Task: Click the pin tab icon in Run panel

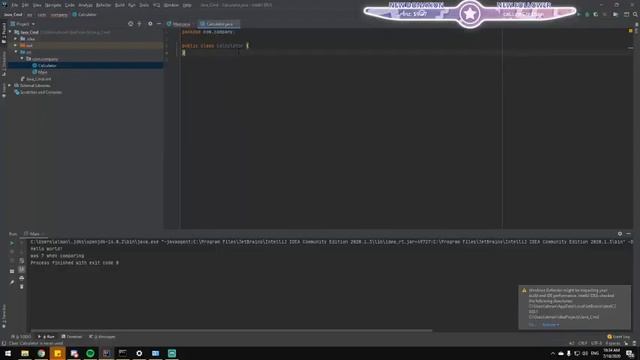Action: [x=12, y=282]
